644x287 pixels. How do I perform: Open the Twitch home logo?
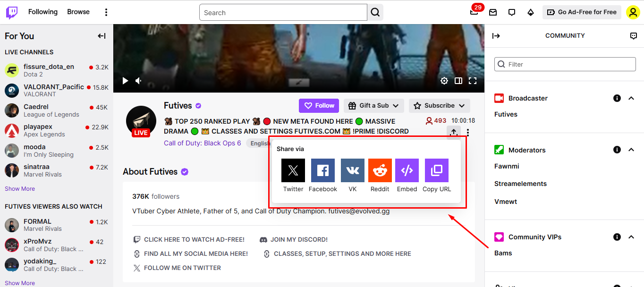(12, 12)
